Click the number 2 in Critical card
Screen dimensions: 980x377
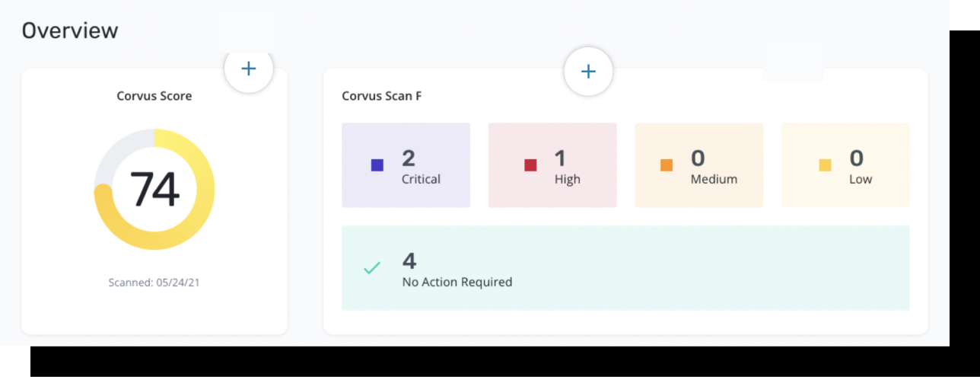[x=409, y=158]
